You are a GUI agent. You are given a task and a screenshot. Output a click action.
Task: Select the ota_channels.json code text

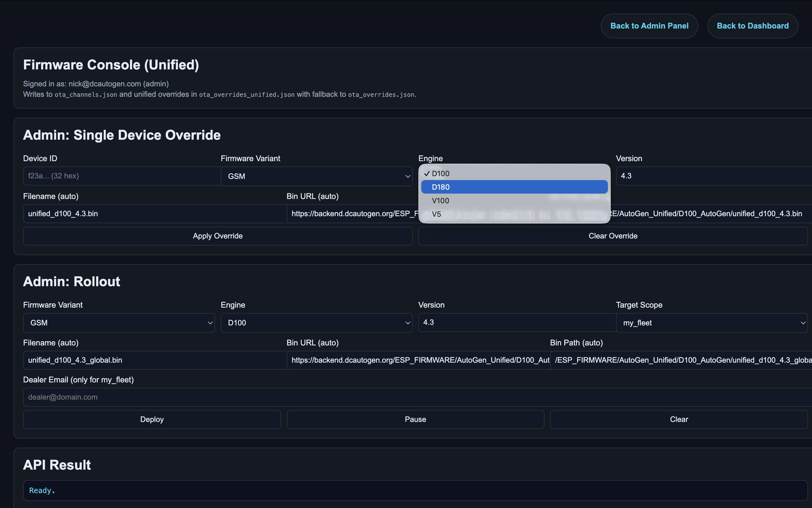click(x=86, y=95)
